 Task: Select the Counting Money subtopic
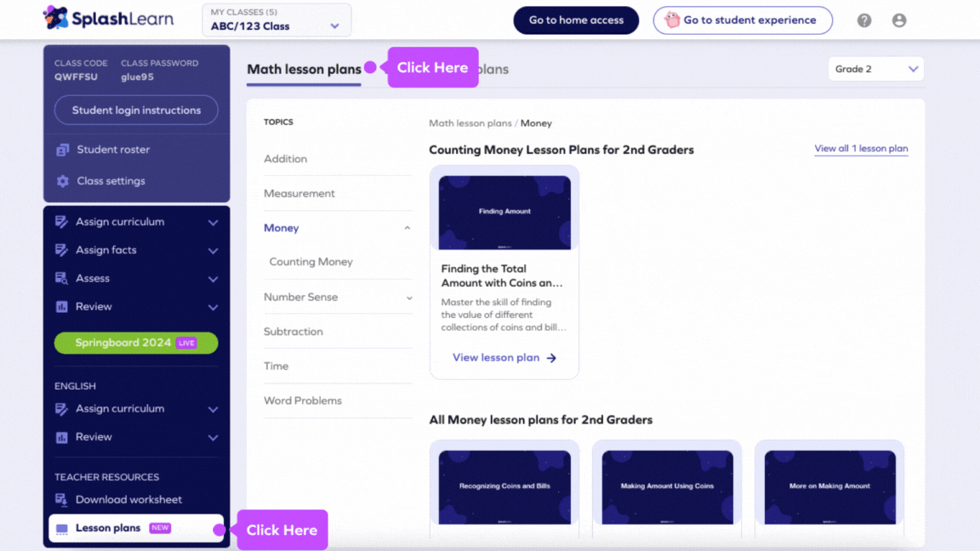click(311, 262)
